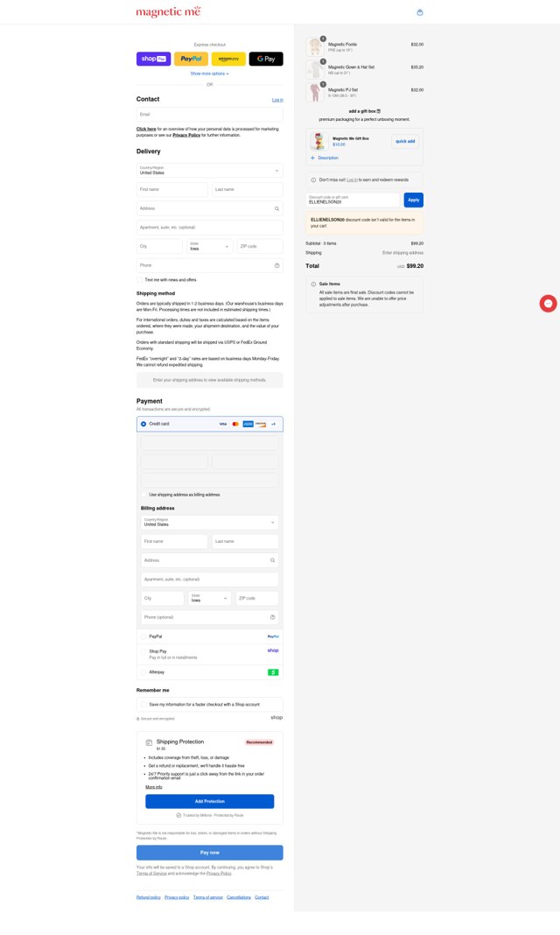Click info icon next to rewards notice
Image resolution: width=560 pixels, height=935 pixels.
[x=313, y=180]
